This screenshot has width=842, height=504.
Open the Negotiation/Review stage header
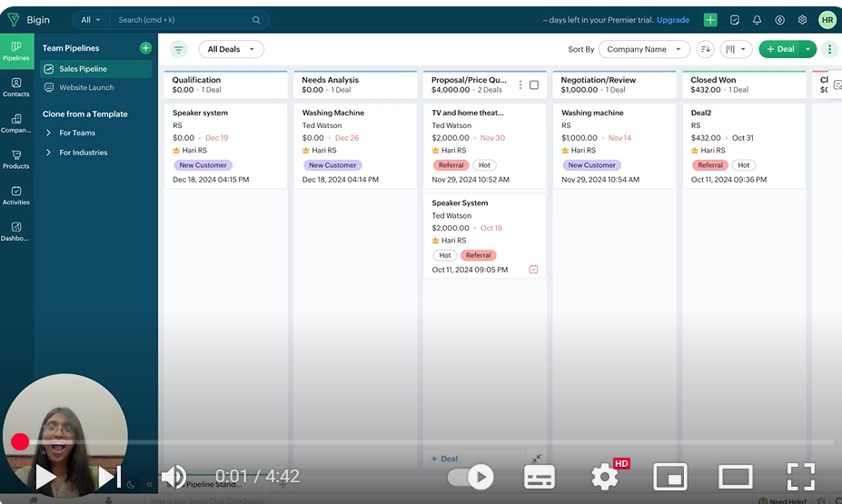(614, 84)
